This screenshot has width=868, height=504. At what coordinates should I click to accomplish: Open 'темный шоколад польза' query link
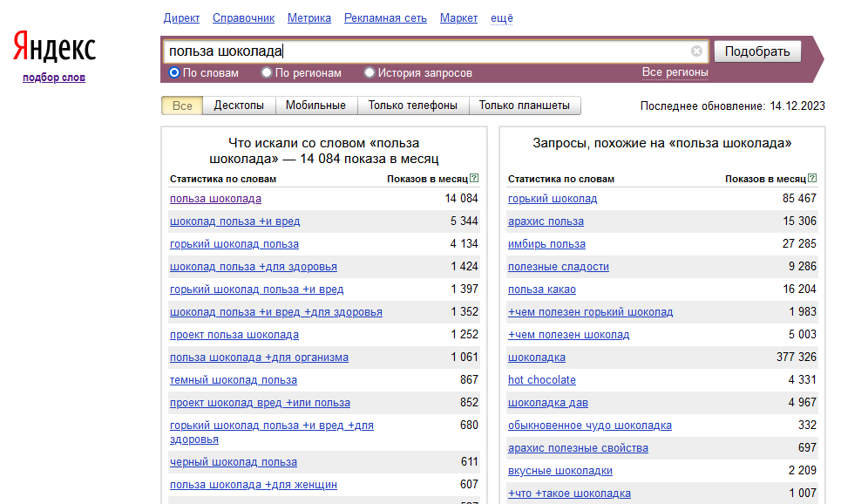[x=234, y=380]
